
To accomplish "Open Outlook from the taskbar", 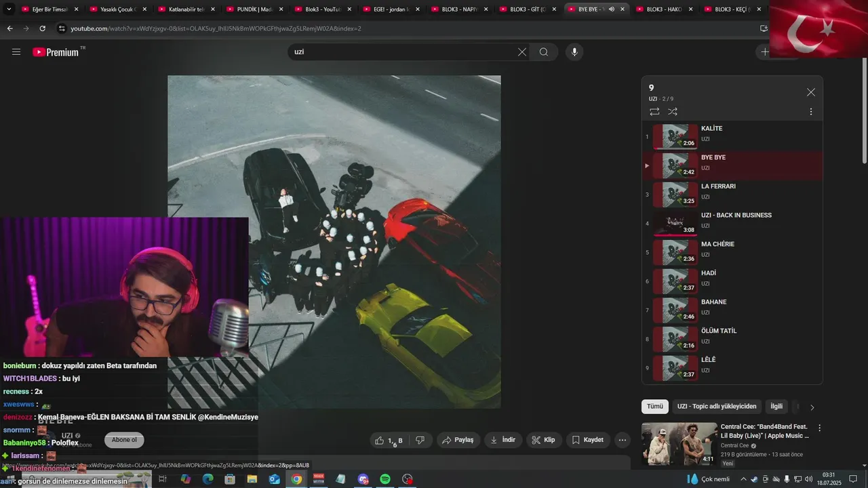I will (274, 479).
